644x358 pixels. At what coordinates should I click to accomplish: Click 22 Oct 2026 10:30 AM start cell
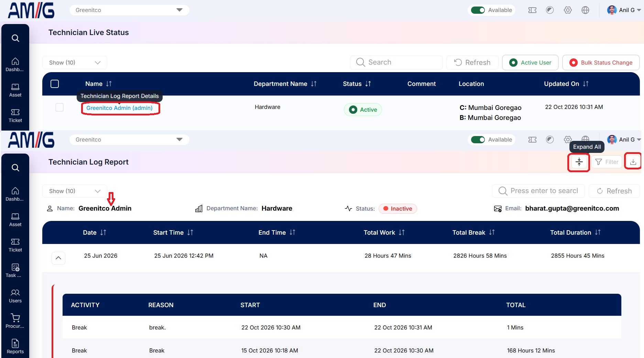[271, 327]
